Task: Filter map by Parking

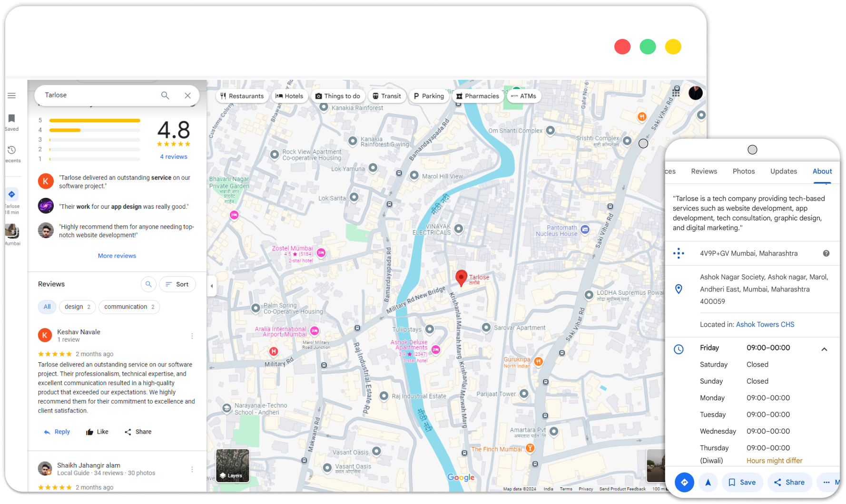Action: 429,96
